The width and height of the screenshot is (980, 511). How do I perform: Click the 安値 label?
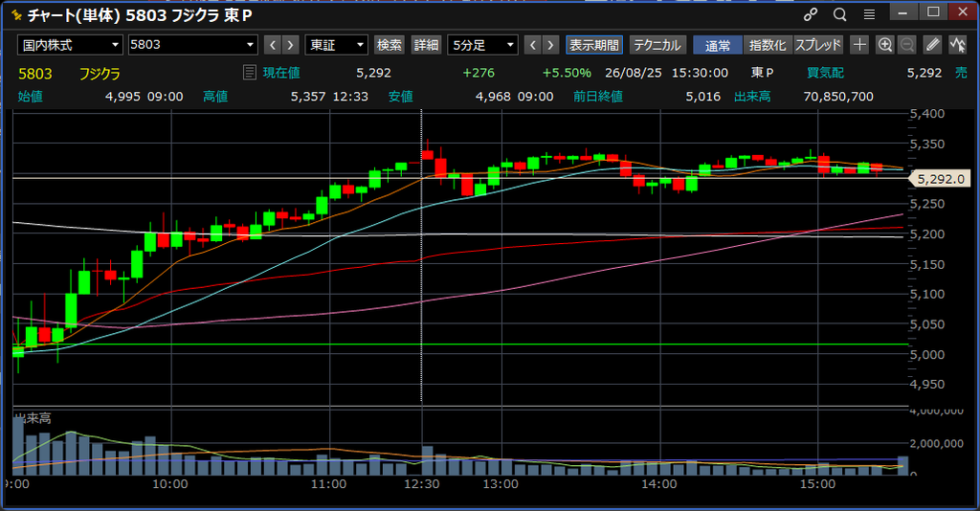(x=401, y=97)
